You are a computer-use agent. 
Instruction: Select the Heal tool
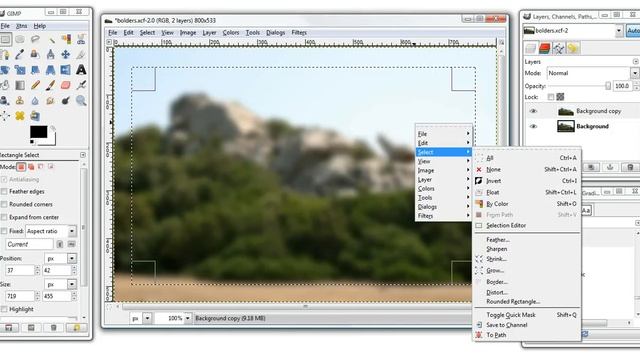coord(20,116)
